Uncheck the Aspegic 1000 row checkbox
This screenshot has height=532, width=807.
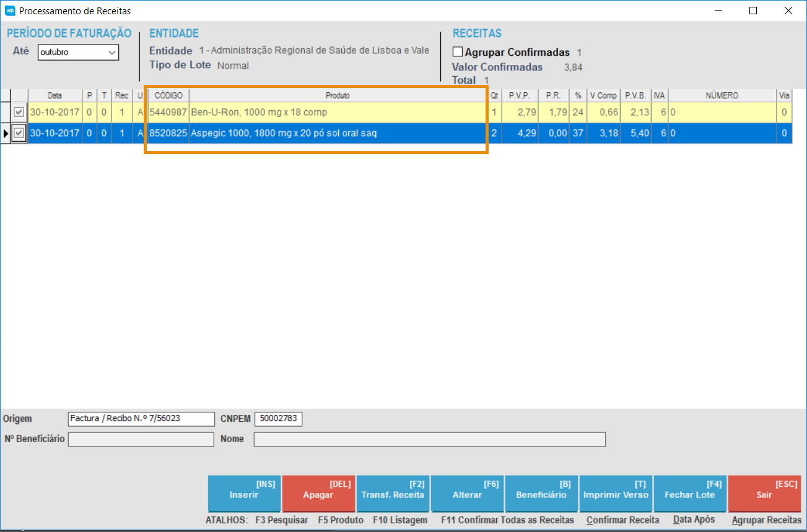[x=19, y=133]
